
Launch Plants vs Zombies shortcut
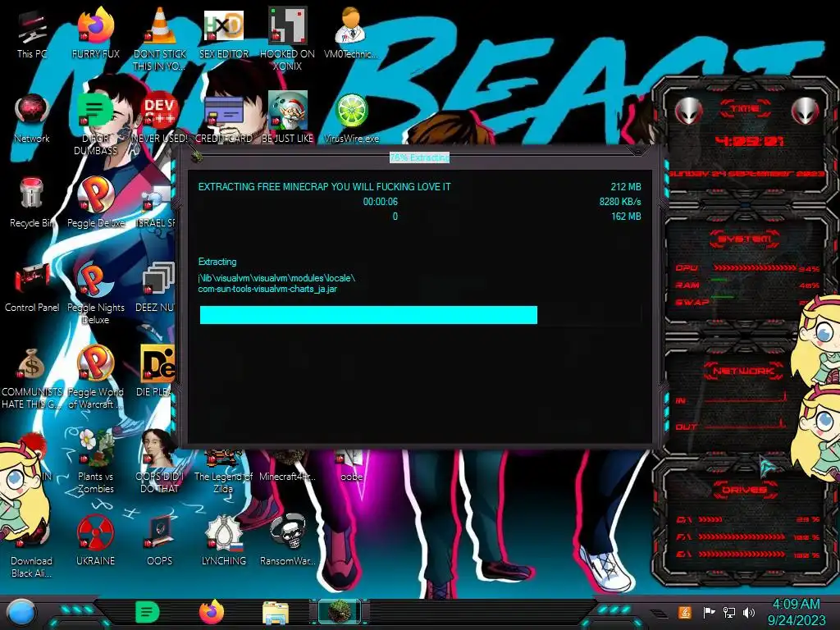pos(95,448)
